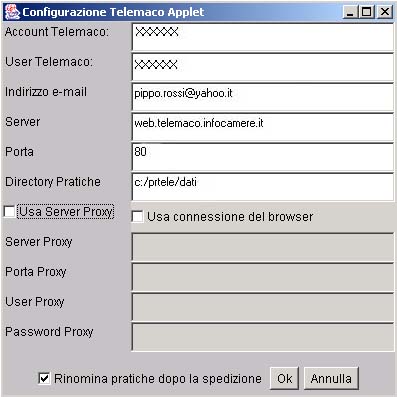The image size is (397, 397).
Task: Close the Configurazione Telemaco Applet window
Action: point(385,12)
